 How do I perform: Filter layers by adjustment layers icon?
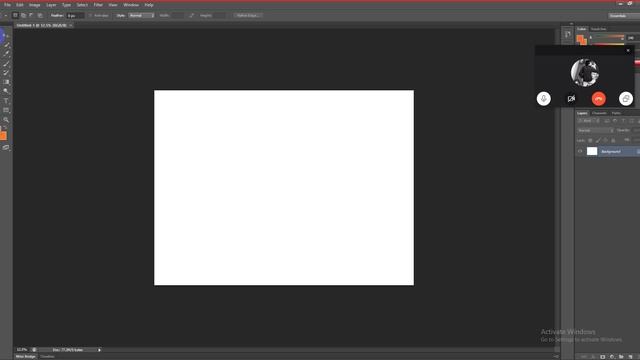pyautogui.click(x=615, y=121)
